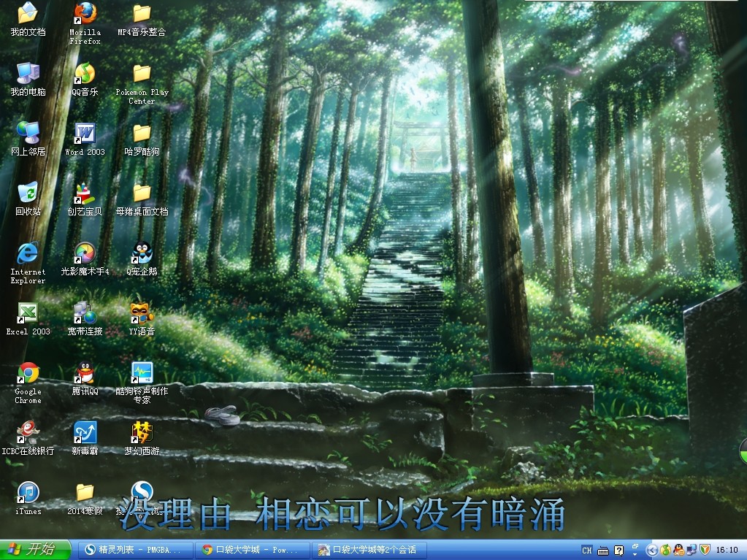
Task: Switch to 口袋大学城 Chrome taskbar window
Action: tap(253, 550)
